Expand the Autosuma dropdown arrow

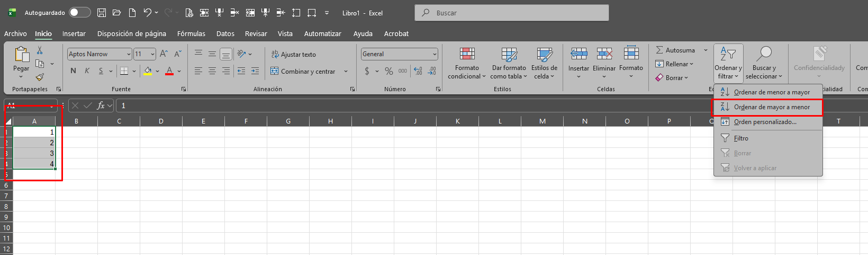(706, 50)
